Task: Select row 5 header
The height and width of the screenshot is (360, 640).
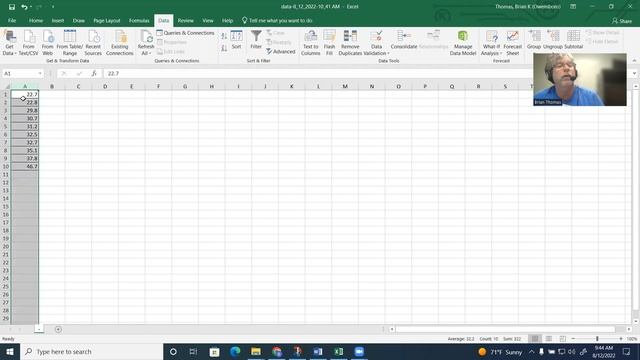Action: pyautogui.click(x=6, y=127)
